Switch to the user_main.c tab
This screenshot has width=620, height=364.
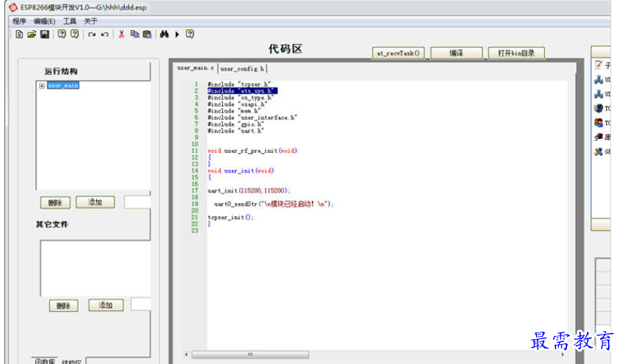(196, 68)
